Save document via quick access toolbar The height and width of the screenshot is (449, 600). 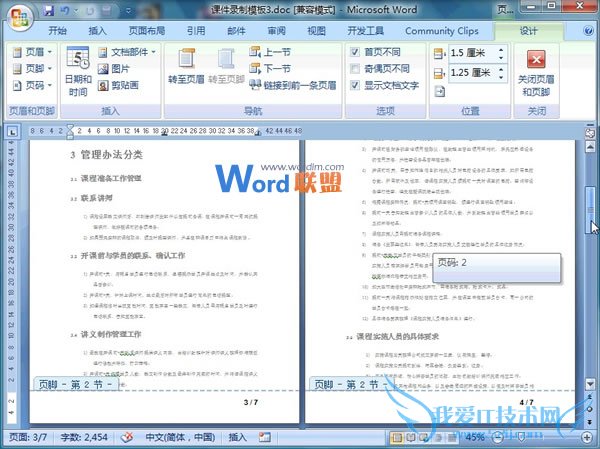48,11
